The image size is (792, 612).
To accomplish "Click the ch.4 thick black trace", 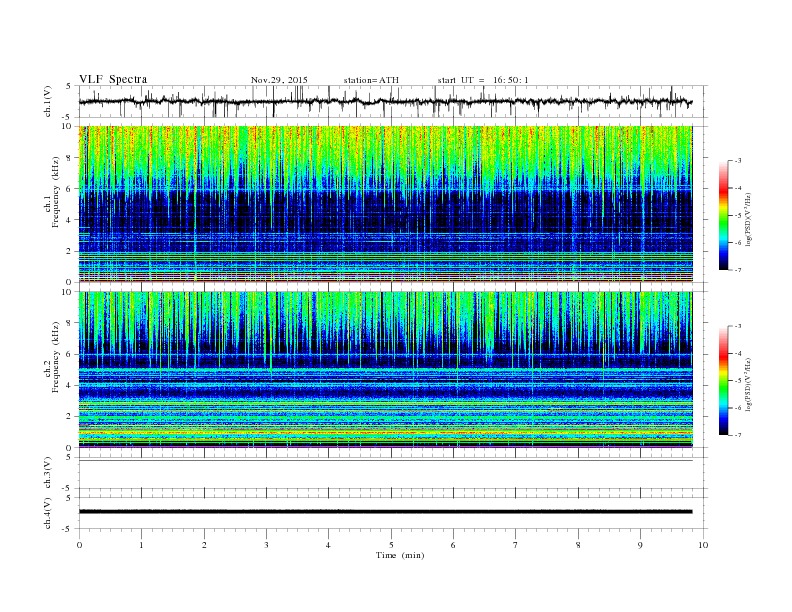I will point(385,512).
